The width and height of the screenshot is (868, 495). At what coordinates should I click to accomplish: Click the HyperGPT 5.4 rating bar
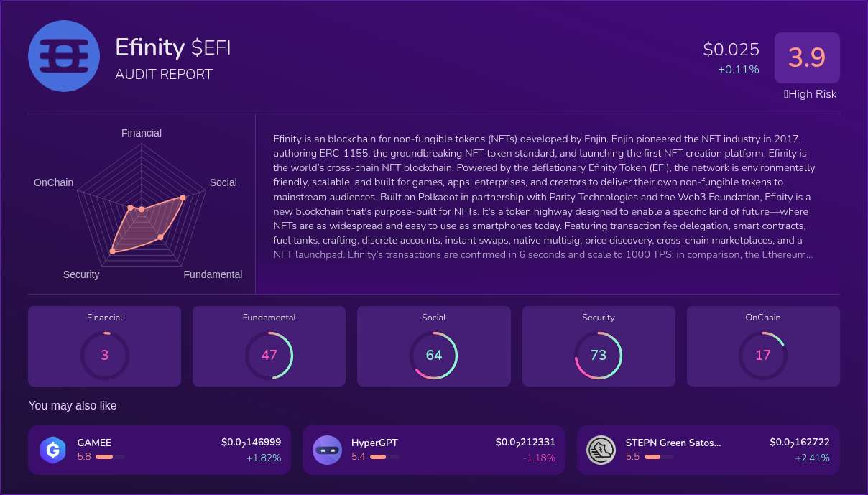click(x=384, y=457)
